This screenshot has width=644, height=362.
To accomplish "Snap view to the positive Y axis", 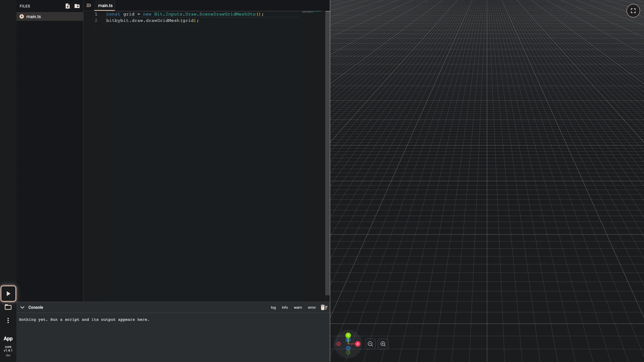I will 348,335.
